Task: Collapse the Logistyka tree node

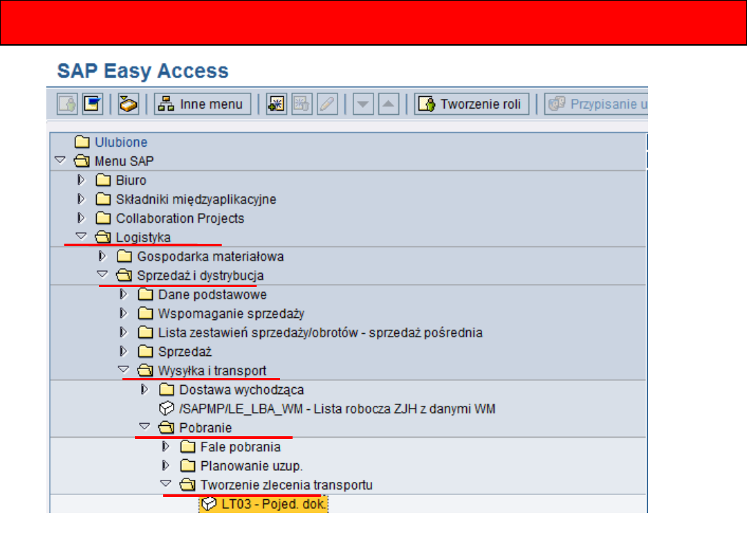Action: click(x=82, y=237)
